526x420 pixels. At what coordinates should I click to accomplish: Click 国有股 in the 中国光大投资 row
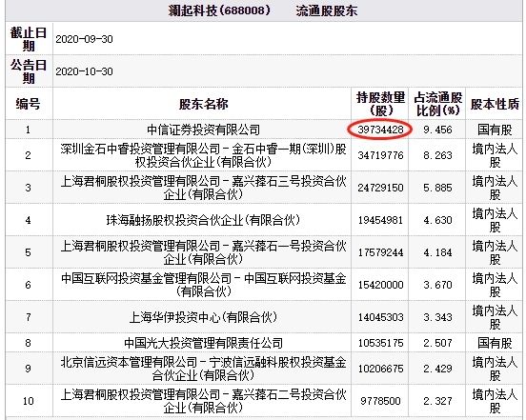click(495, 343)
